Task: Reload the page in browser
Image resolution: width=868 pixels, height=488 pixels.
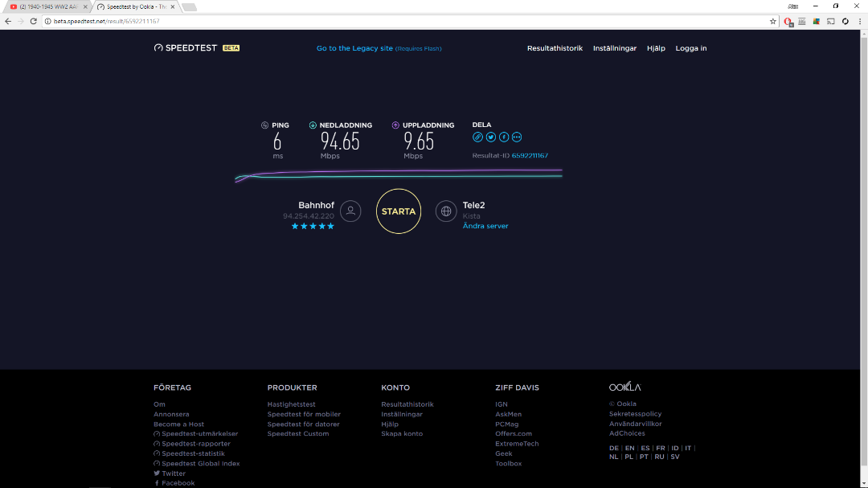Action: [33, 21]
